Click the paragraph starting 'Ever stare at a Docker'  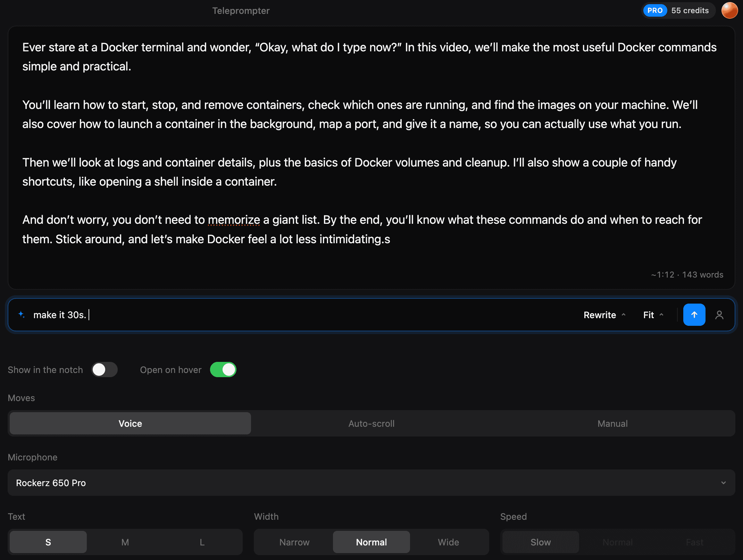pos(369,57)
